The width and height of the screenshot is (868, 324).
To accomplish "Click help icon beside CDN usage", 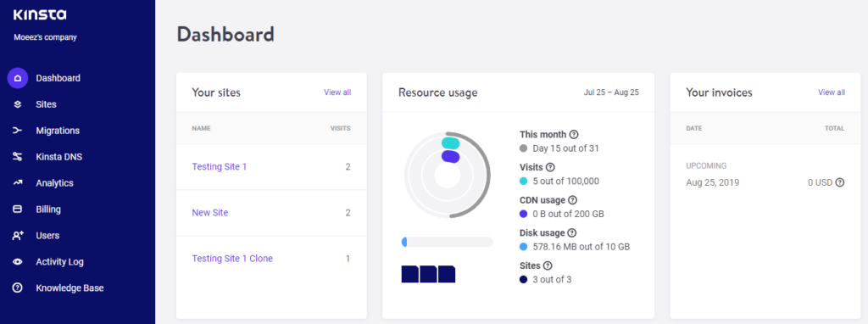I will click(x=572, y=200).
